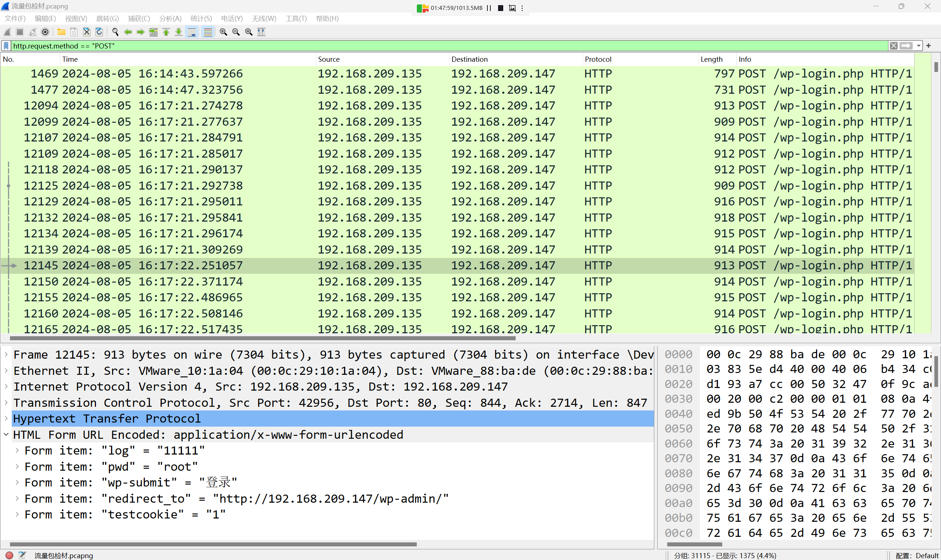Go back with green left arrow
941x560 pixels.
coord(128,32)
